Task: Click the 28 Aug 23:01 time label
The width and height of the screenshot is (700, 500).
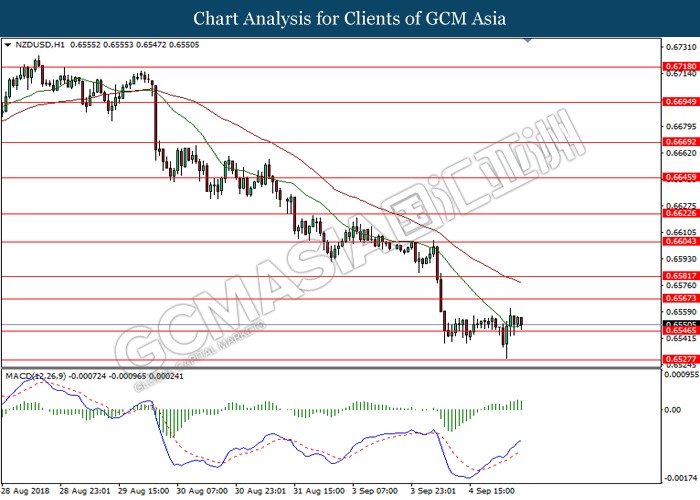Action: 85,491
